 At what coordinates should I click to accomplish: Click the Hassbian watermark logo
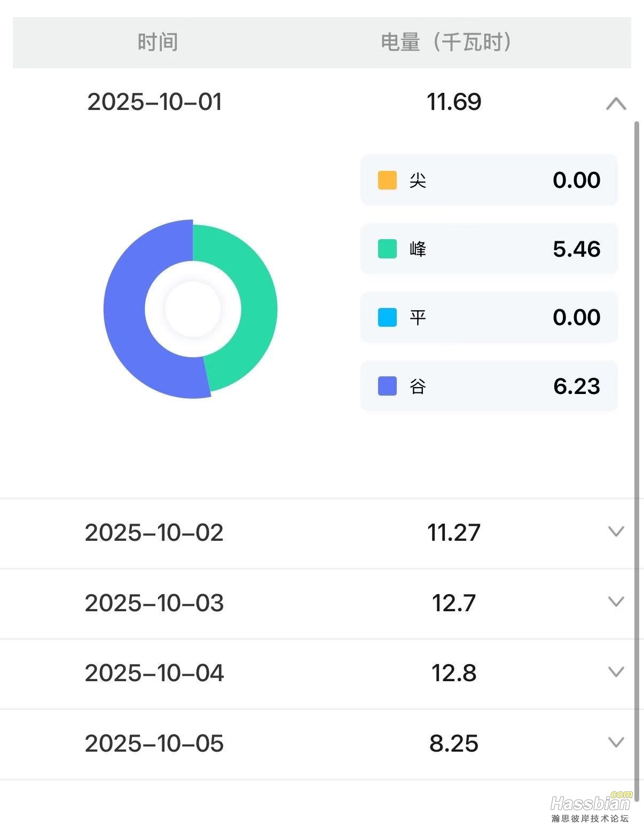590,805
